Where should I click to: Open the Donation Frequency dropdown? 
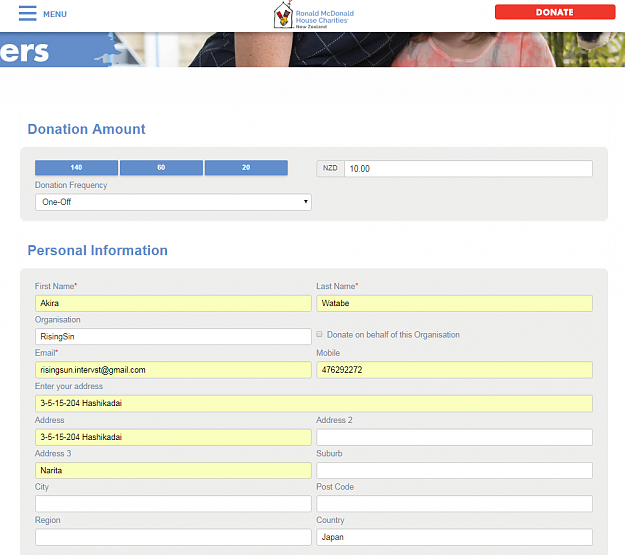pos(173,202)
